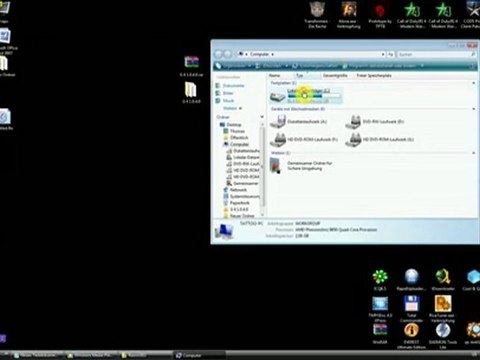The image size is (480, 360).
Task: Select Computer in the folder tree
Action: [x=236, y=144]
